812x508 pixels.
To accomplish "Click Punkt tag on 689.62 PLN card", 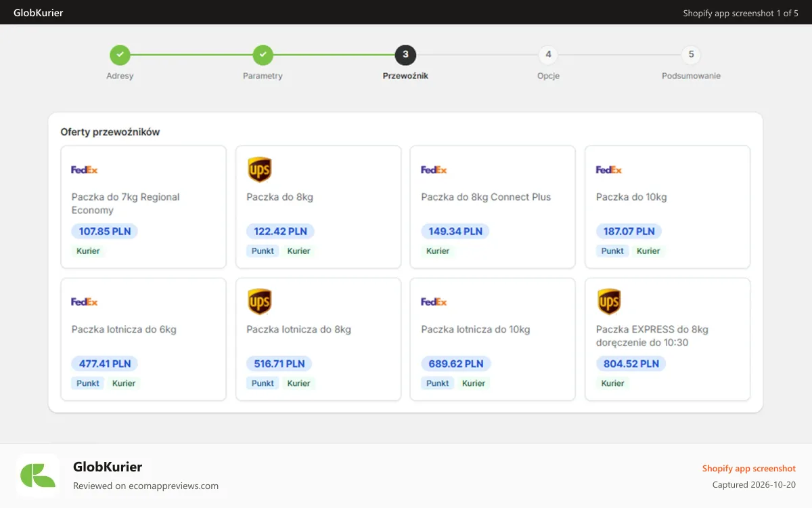I will (x=438, y=383).
